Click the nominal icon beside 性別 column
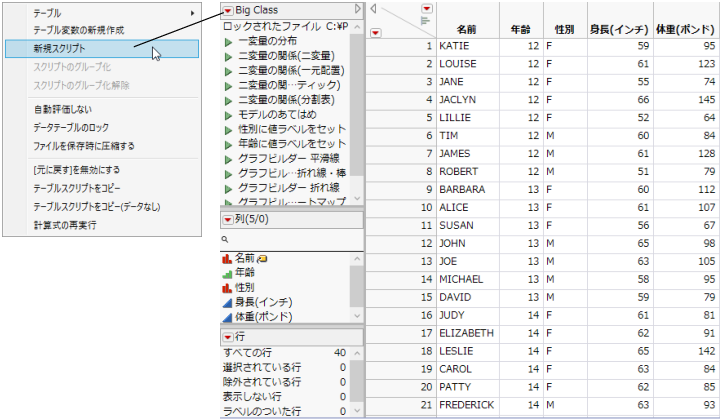Viewport: 722px width, 420px height. click(227, 288)
